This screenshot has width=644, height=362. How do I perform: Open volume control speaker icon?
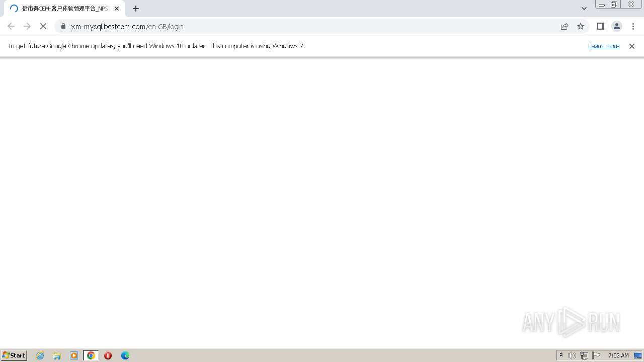pyautogui.click(x=572, y=355)
